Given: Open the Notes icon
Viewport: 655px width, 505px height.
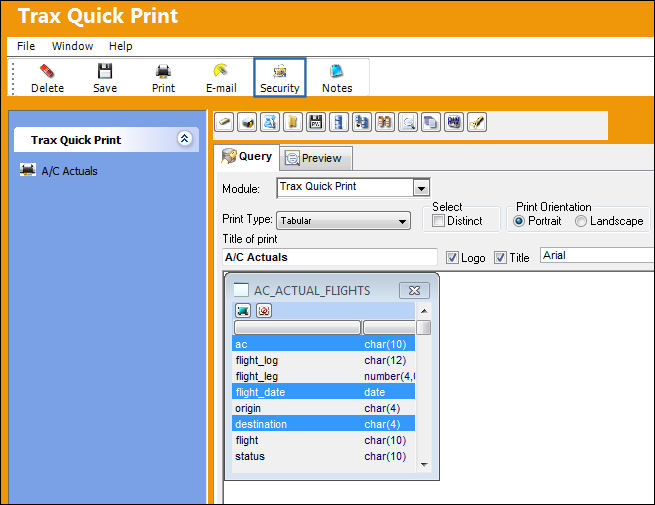Looking at the screenshot, I should (337, 71).
